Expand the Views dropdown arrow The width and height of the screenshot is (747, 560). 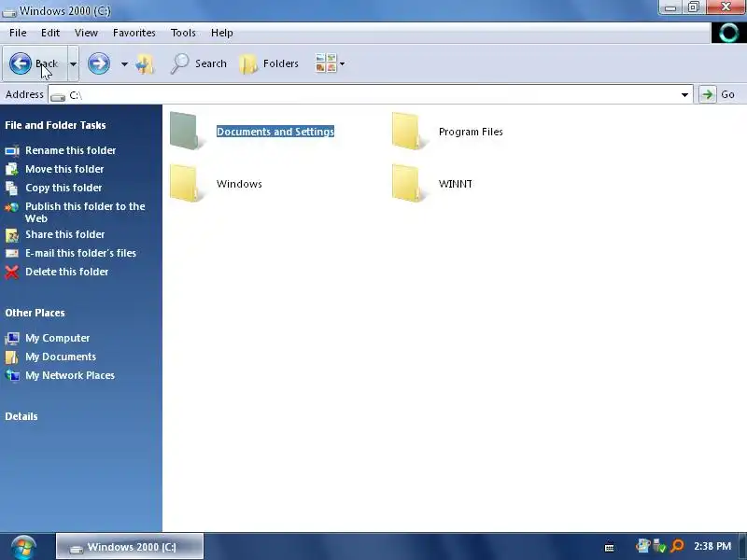tap(342, 63)
